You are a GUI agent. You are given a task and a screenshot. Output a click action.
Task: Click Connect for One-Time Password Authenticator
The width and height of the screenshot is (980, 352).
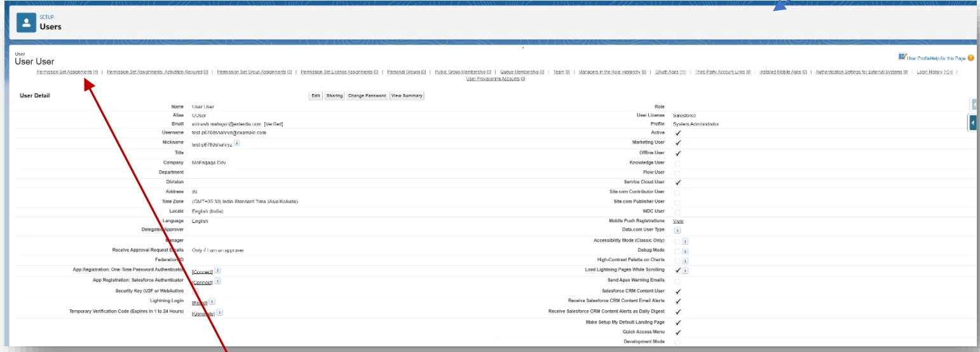[202, 271]
